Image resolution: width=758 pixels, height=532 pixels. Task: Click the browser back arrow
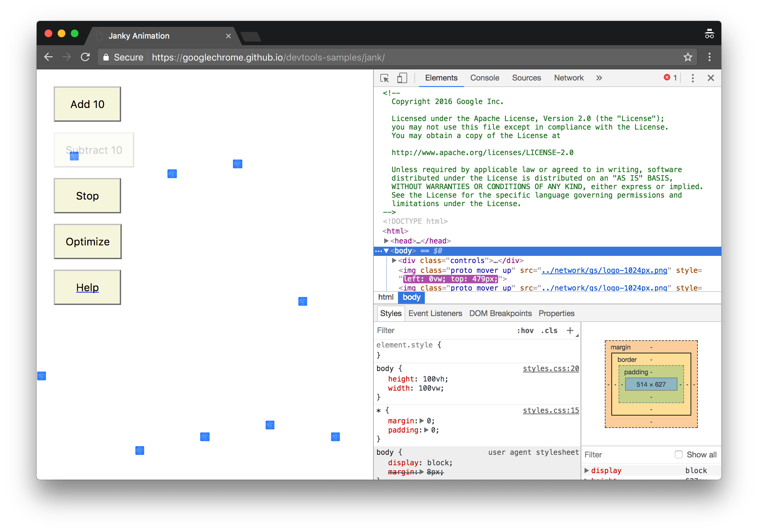(48, 58)
